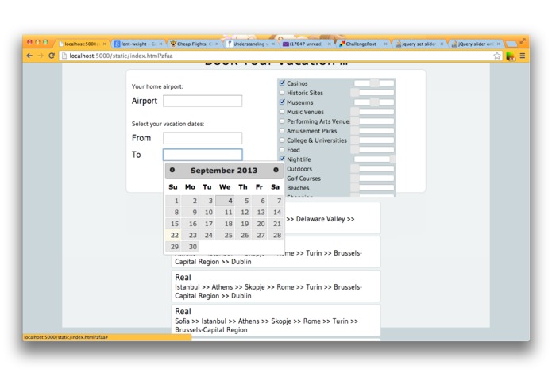Click the To date field

(203, 155)
